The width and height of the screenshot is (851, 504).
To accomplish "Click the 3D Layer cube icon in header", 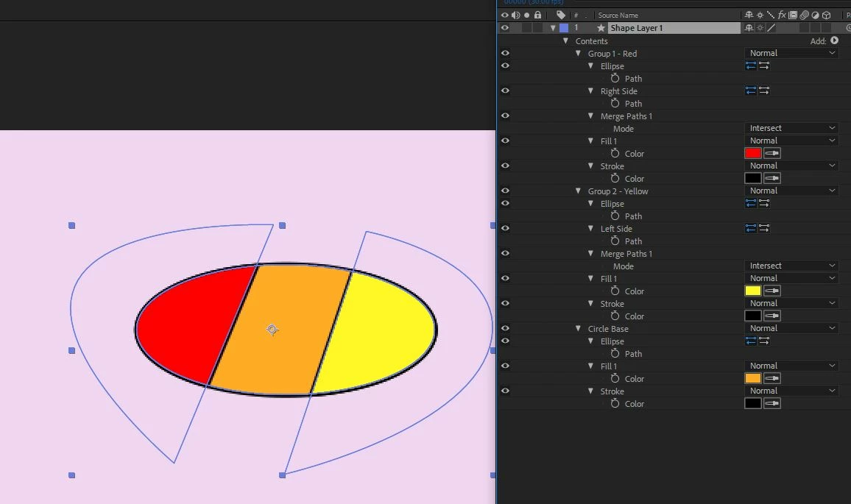I will (x=826, y=15).
